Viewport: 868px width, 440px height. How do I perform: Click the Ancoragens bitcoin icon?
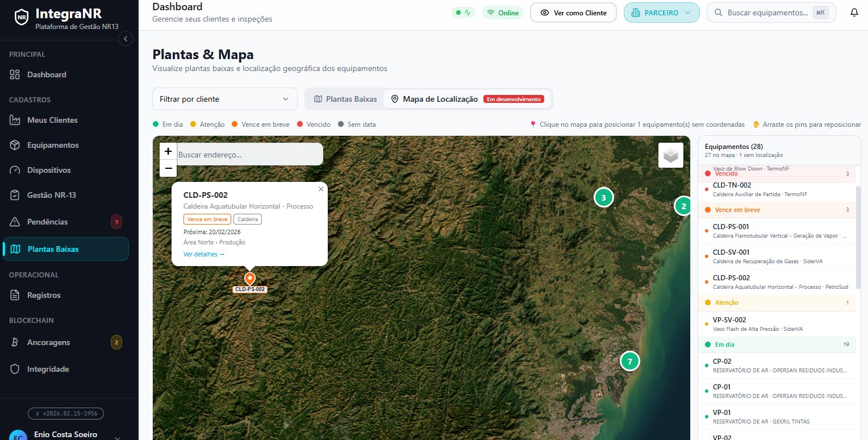15,342
